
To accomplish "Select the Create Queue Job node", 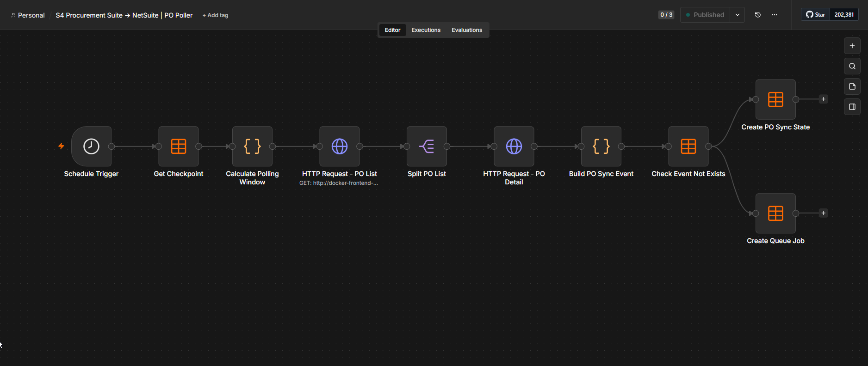I will 775,213.
